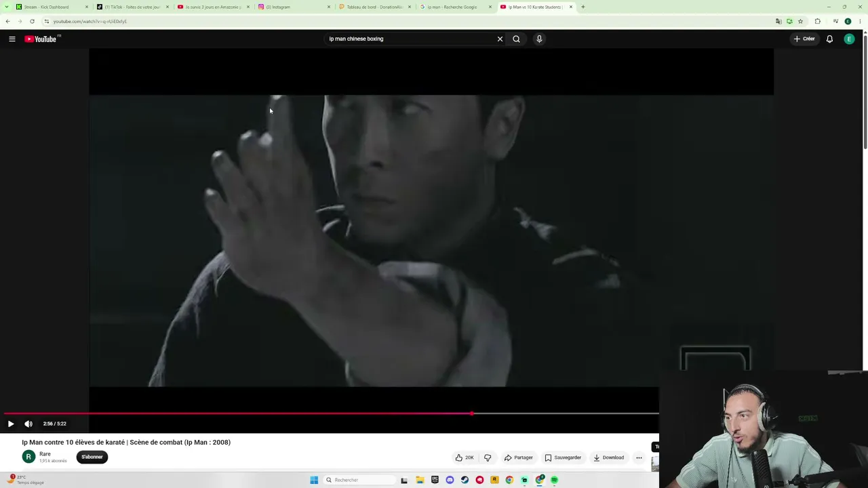The width and height of the screenshot is (868, 488).
Task: Dislike the video
Action: pos(488,457)
